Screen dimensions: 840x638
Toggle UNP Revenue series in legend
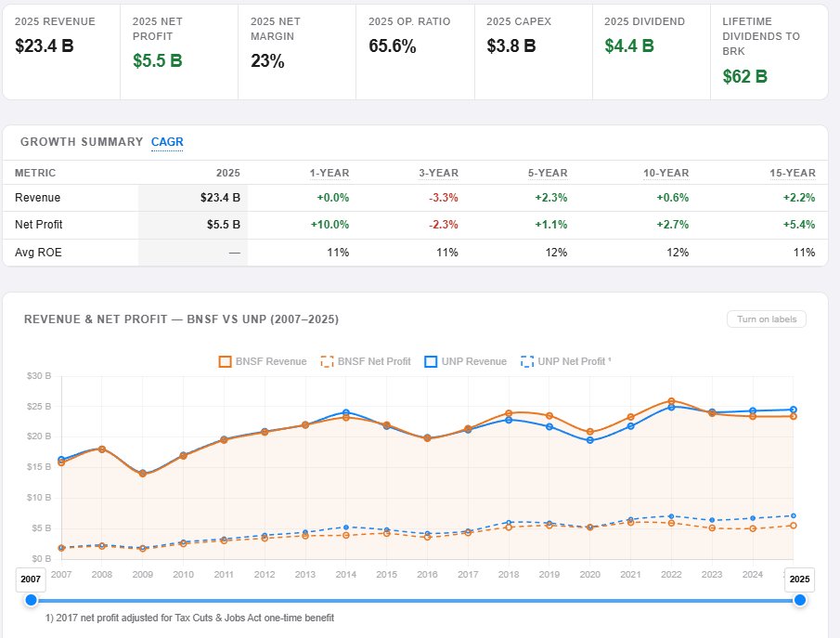point(465,361)
